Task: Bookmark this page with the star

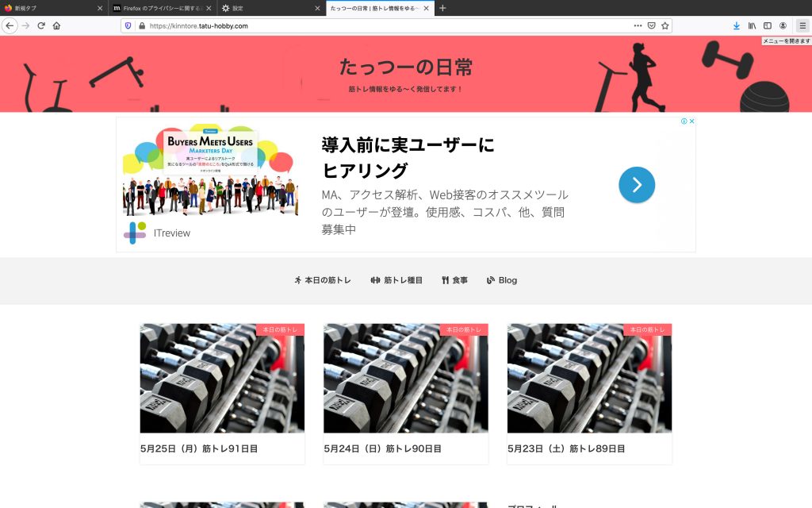Action: pyautogui.click(x=665, y=25)
